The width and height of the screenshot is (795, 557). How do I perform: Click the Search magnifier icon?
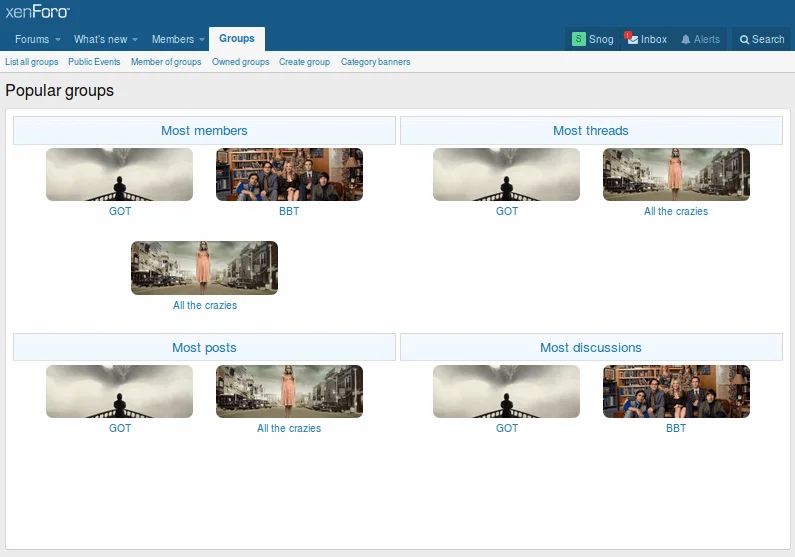tap(744, 39)
